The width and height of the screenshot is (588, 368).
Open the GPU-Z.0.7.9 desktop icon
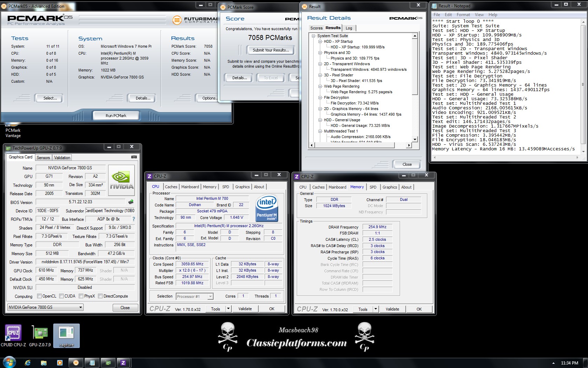click(x=40, y=335)
